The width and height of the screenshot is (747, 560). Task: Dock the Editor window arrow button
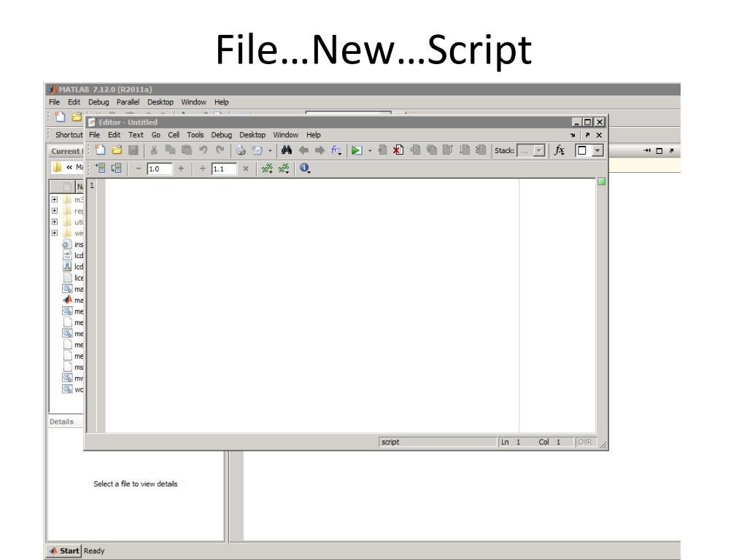pos(572,135)
